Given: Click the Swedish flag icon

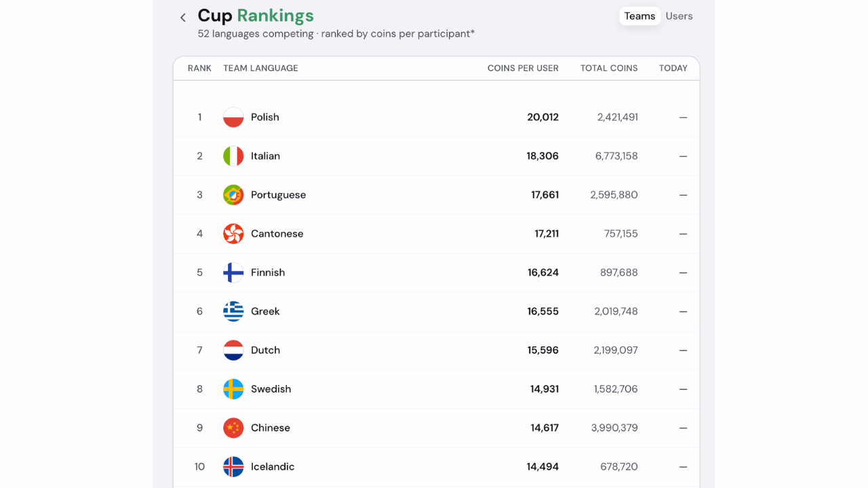Looking at the screenshot, I should coord(233,389).
